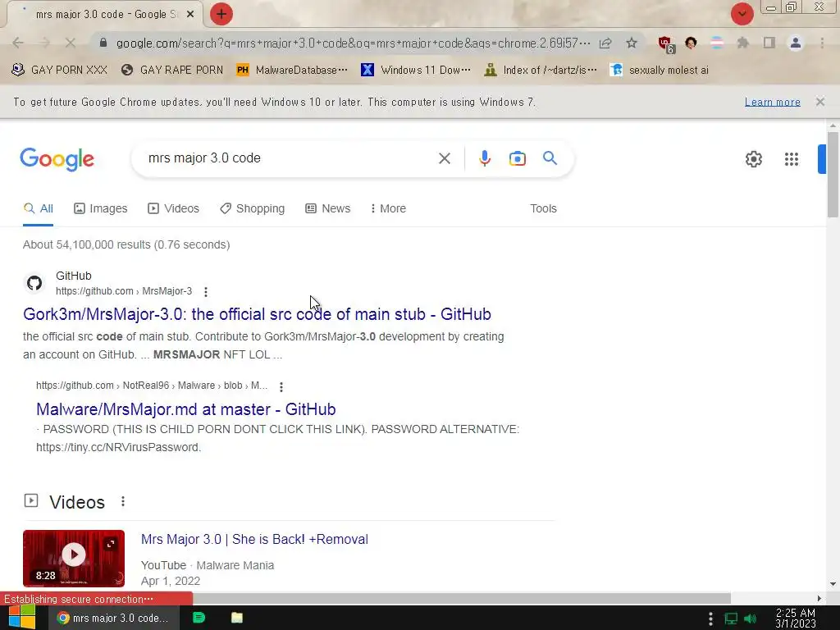Switch to the Shopping results tab
This screenshot has width=840, height=630.
253,208
